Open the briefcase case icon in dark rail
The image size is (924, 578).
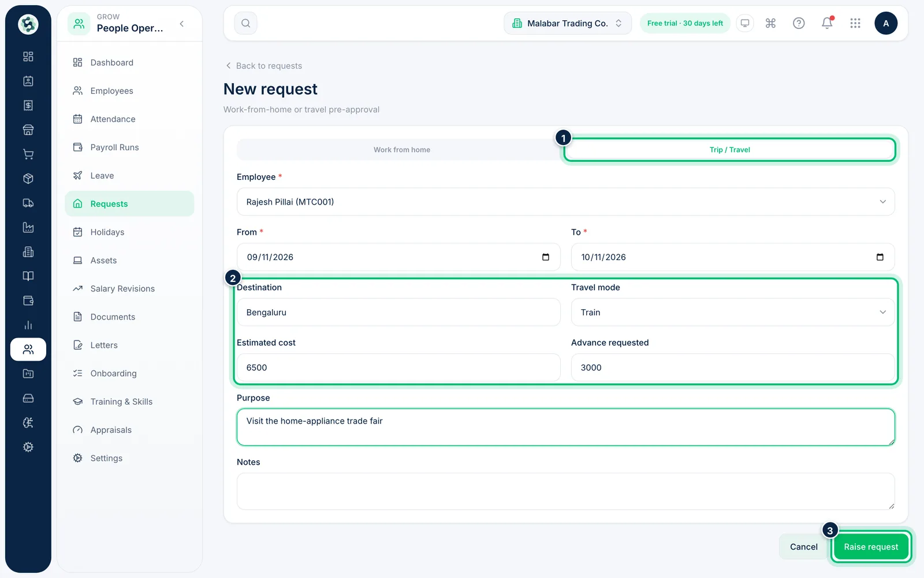[x=28, y=374]
